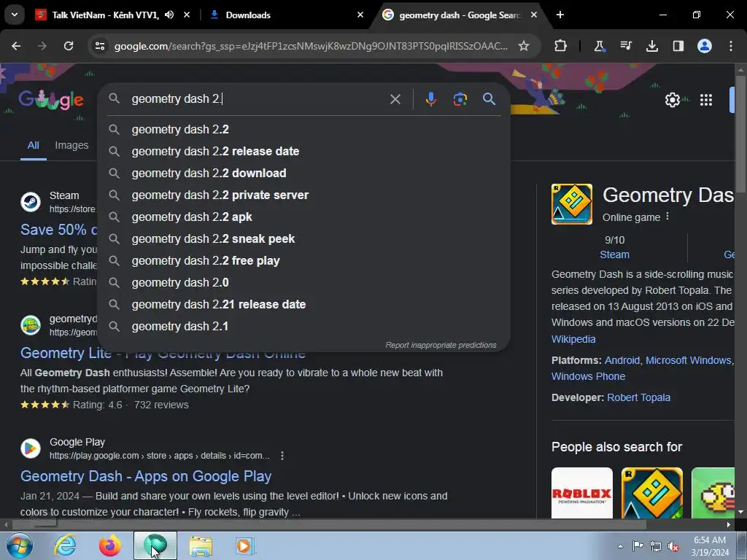This screenshot has width=747, height=560.
Task: Launch Firefox from taskbar
Action: pyautogui.click(x=110, y=545)
